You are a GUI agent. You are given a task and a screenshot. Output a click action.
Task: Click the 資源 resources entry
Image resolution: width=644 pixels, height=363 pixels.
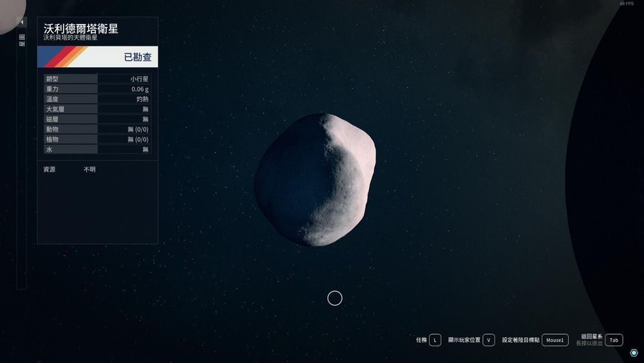point(50,170)
